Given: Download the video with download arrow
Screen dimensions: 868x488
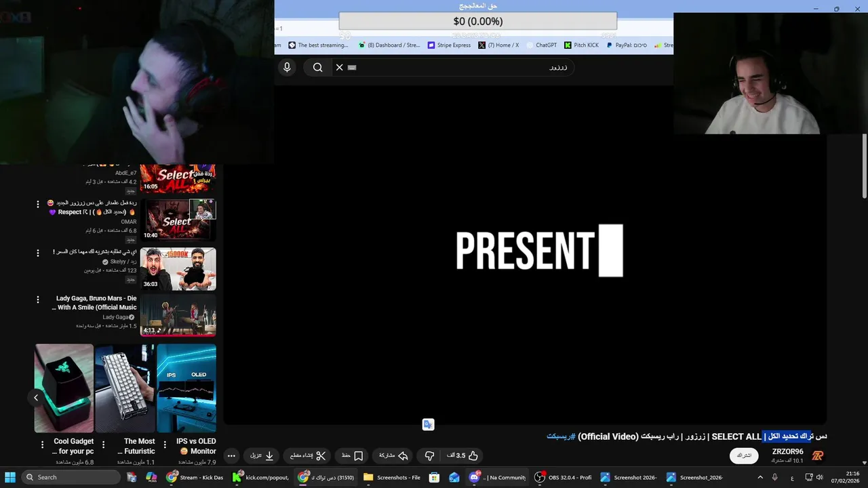Looking at the screenshot, I should click(262, 455).
